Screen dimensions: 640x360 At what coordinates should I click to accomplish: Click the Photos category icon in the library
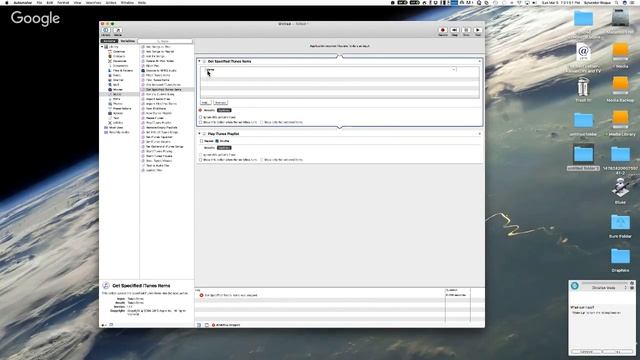[x=110, y=104]
